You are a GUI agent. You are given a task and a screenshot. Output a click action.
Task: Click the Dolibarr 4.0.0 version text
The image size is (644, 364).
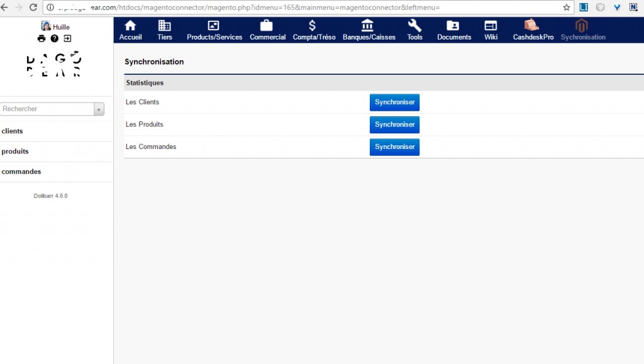point(50,196)
